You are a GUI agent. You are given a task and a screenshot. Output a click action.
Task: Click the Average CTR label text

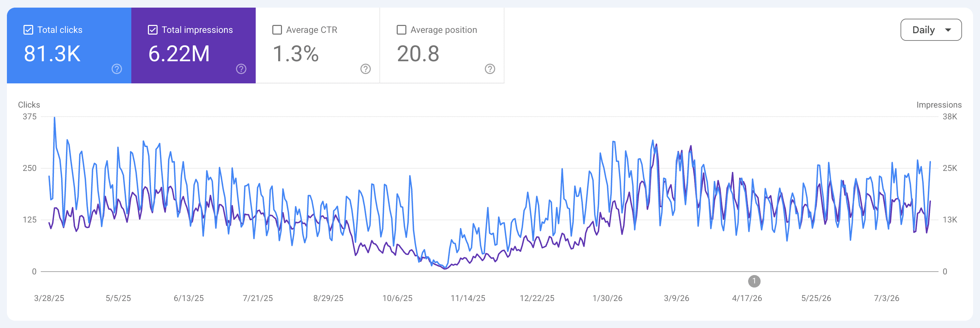312,30
